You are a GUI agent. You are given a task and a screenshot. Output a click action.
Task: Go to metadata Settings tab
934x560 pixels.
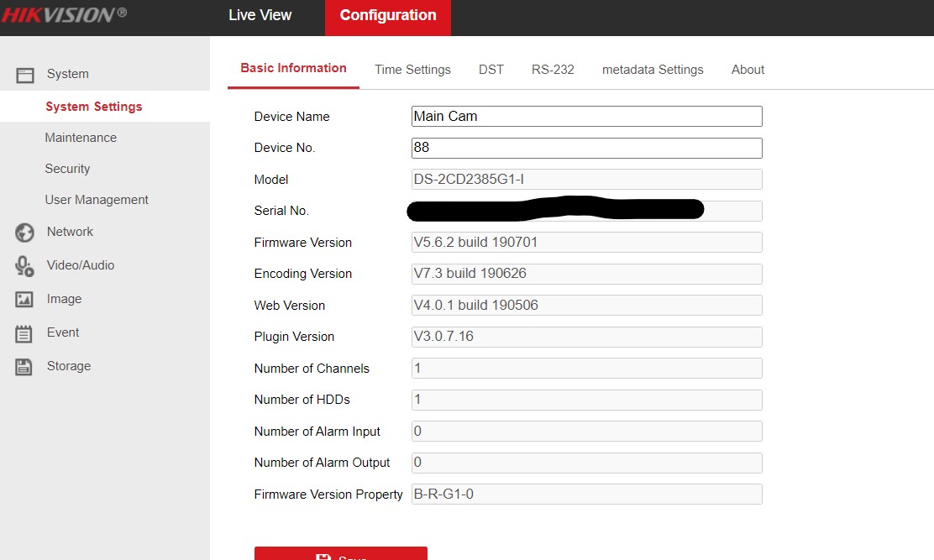point(653,70)
